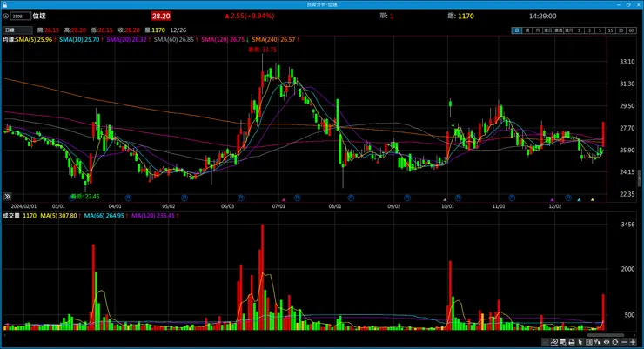The width and height of the screenshot is (644, 349).
Task: Zoom out chart with minus icon
Action: tap(624, 342)
